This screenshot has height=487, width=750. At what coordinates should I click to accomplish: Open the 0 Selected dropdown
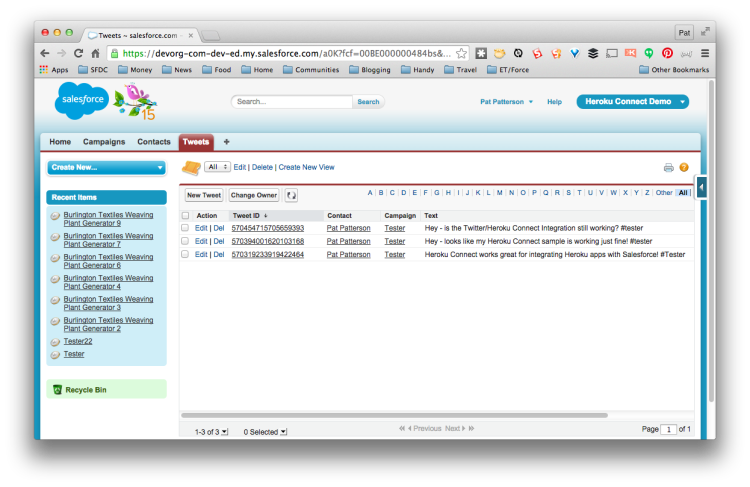(265, 432)
